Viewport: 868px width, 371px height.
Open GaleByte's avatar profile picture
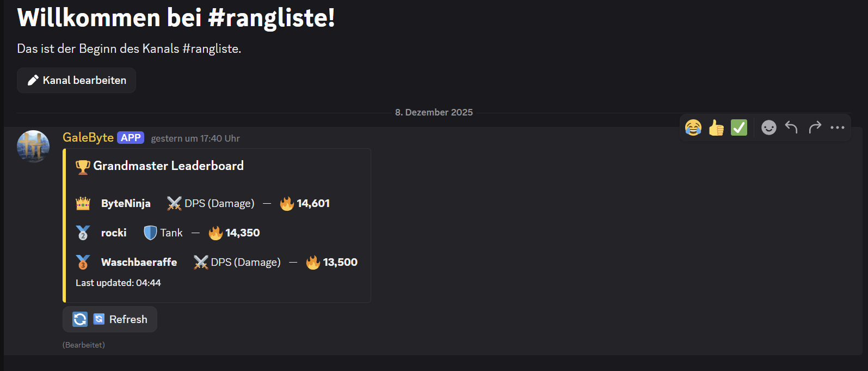(x=33, y=146)
